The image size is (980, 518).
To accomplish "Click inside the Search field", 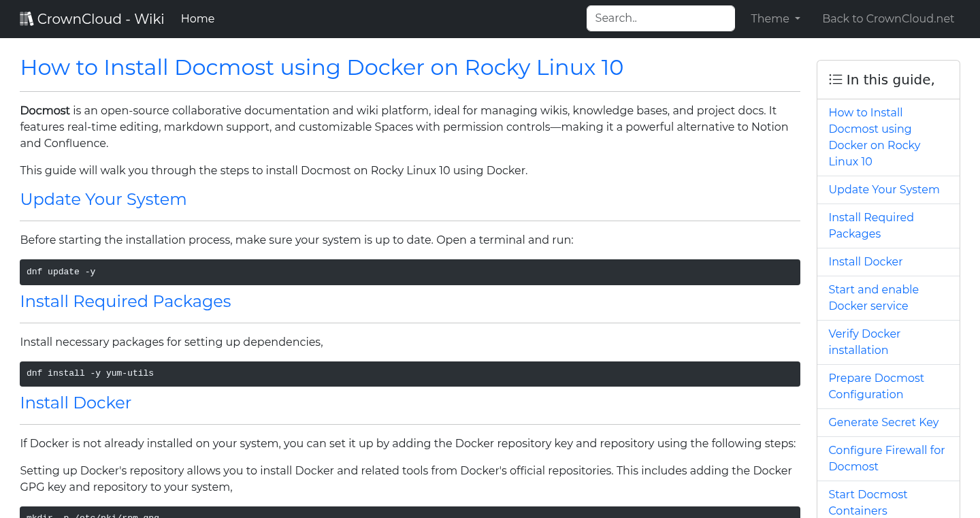I will [x=659, y=18].
